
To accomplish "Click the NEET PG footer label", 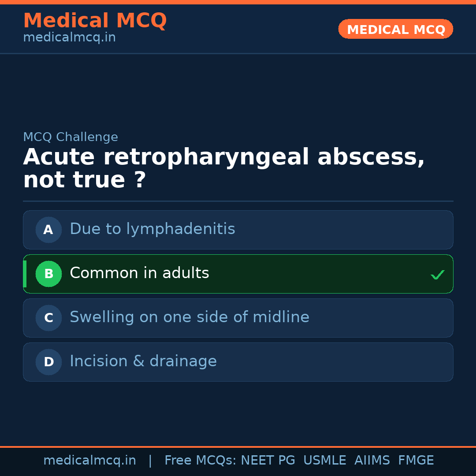I will pos(268,460).
